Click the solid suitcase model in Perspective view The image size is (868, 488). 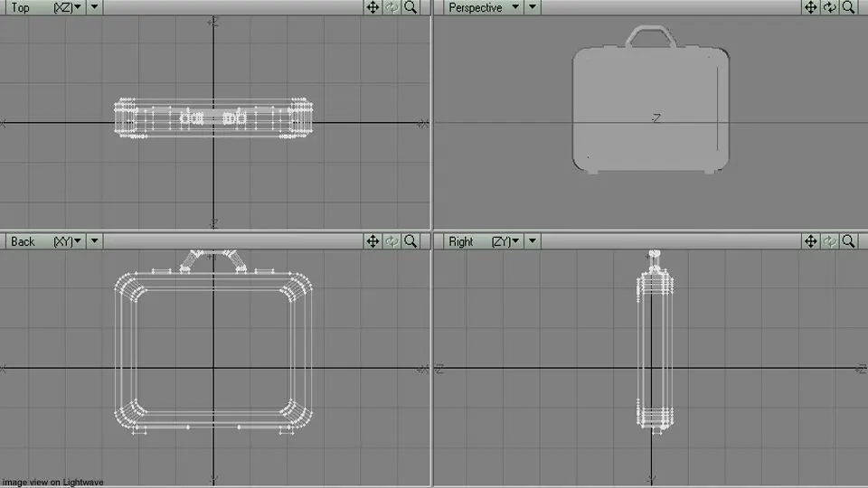click(x=650, y=99)
